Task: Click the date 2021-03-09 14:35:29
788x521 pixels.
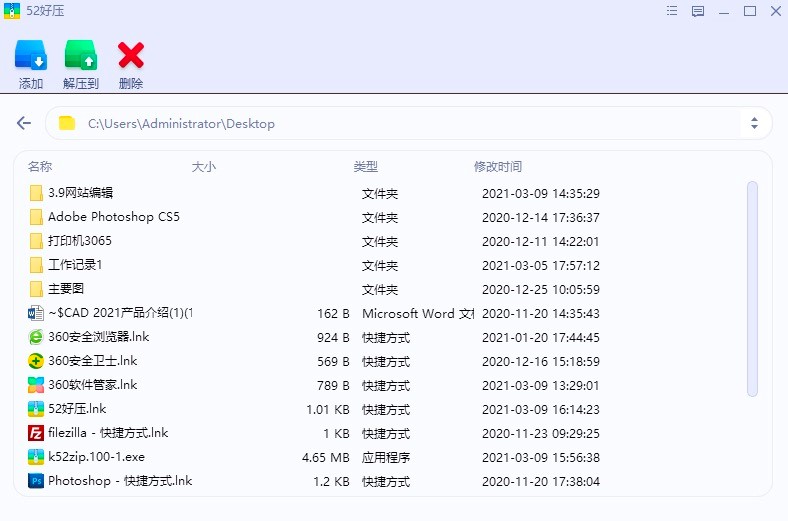Action: tap(541, 193)
